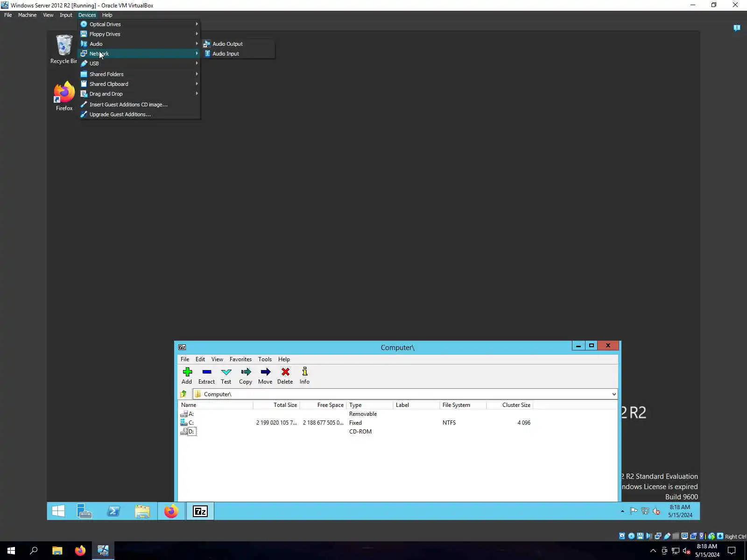Sort by the File System column header

(463, 405)
